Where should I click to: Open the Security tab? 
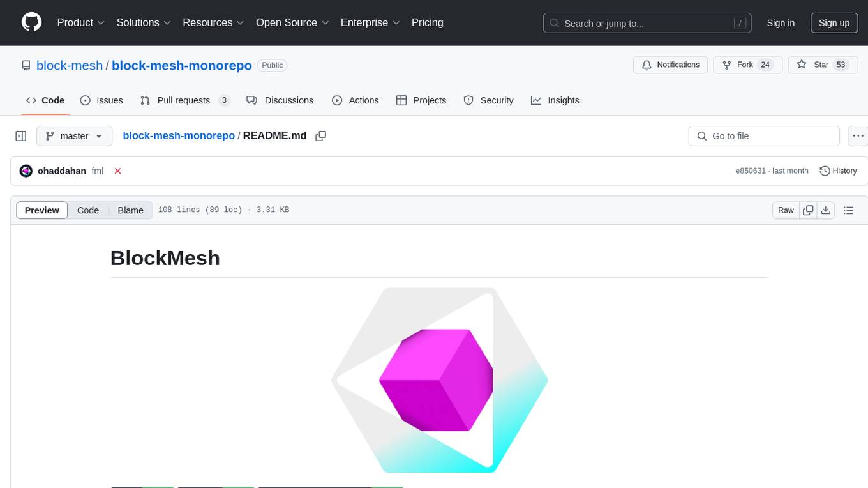488,100
